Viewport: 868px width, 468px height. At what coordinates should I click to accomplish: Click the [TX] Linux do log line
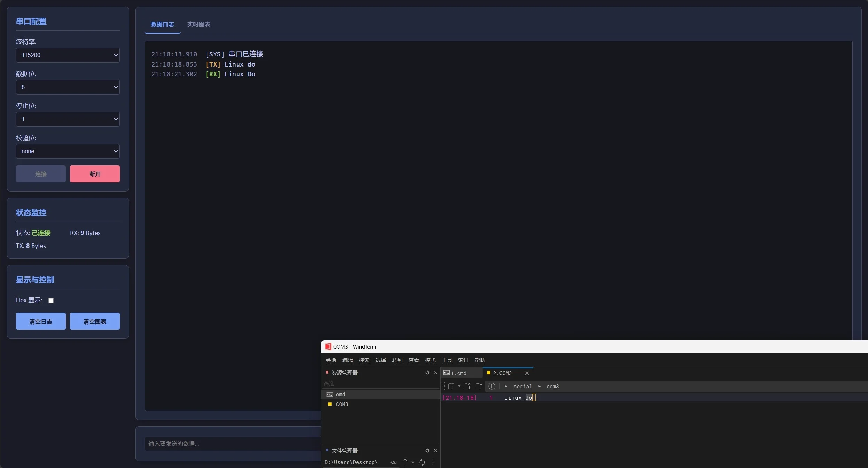click(x=203, y=64)
